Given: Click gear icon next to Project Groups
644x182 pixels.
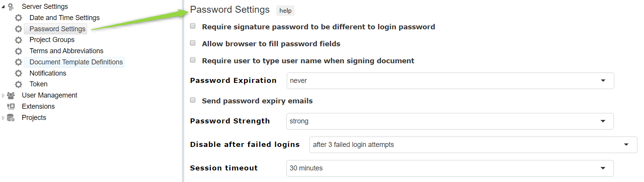Looking at the screenshot, I should click(x=18, y=40).
